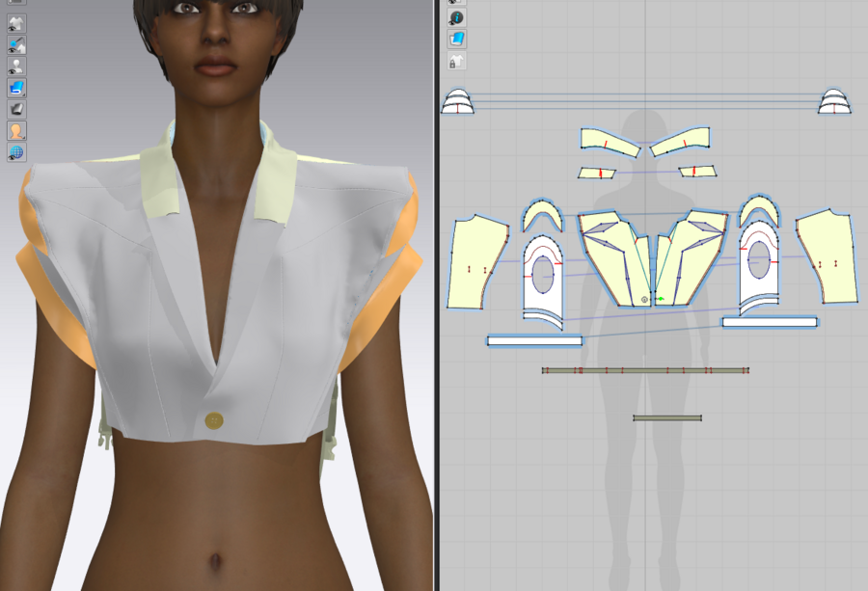Screen dimensions: 868x591
Task: Select the far-left side panel pattern
Action: tap(475, 263)
